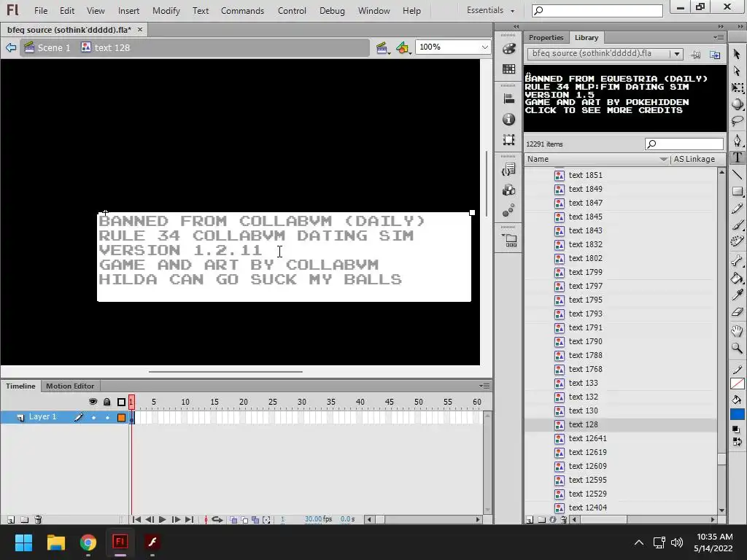Open the library document dropdown

[x=677, y=54]
